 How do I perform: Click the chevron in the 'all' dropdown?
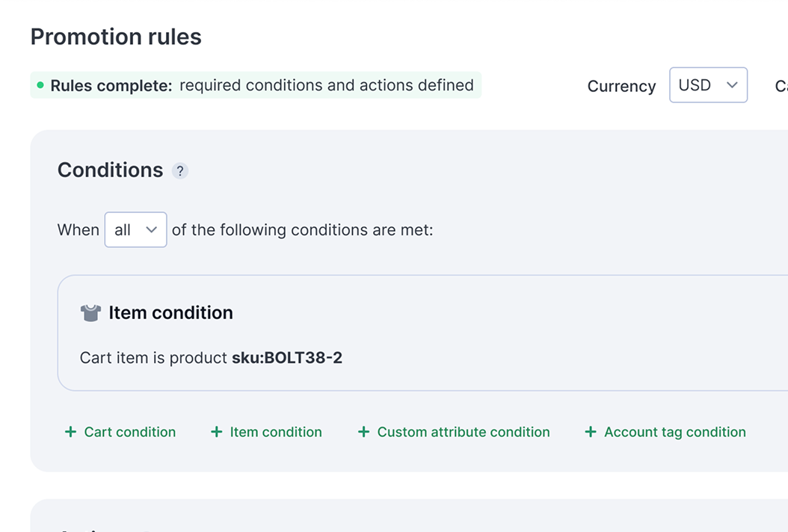coord(151,230)
